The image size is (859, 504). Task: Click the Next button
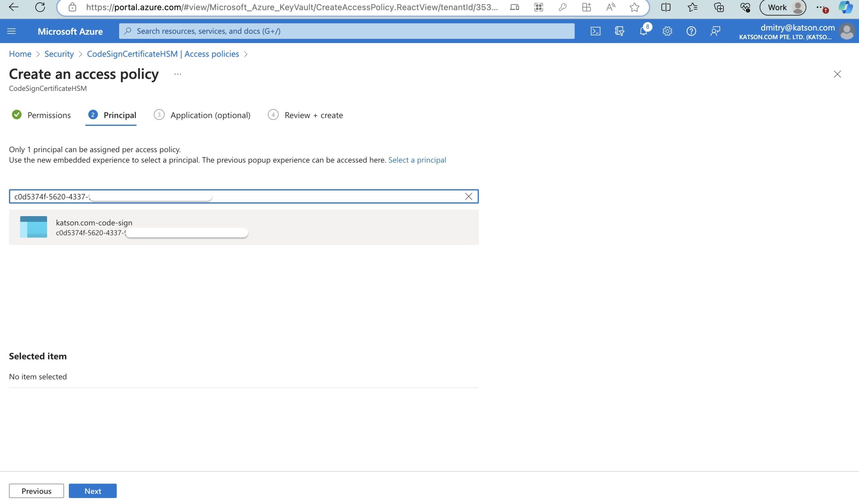click(x=93, y=491)
